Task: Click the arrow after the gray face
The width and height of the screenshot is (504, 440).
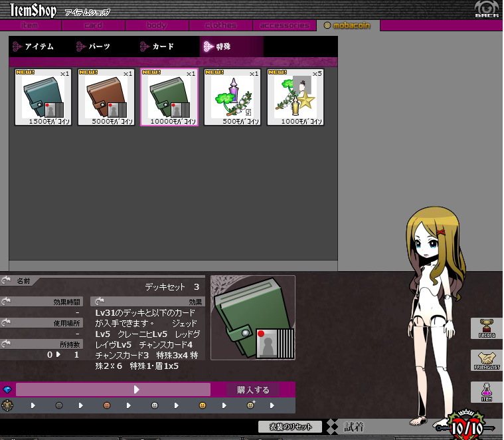Action: [x=80, y=405]
